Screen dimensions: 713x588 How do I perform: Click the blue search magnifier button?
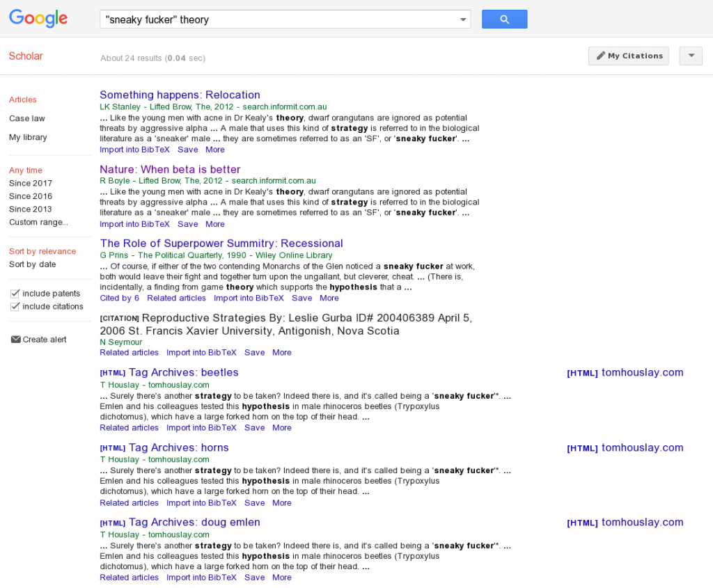tap(504, 19)
